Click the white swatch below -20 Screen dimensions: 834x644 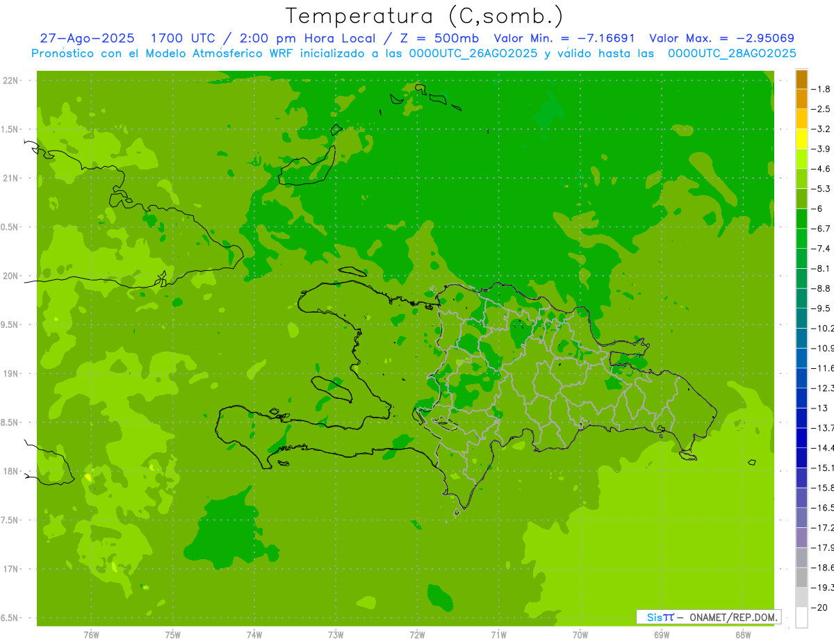801,617
